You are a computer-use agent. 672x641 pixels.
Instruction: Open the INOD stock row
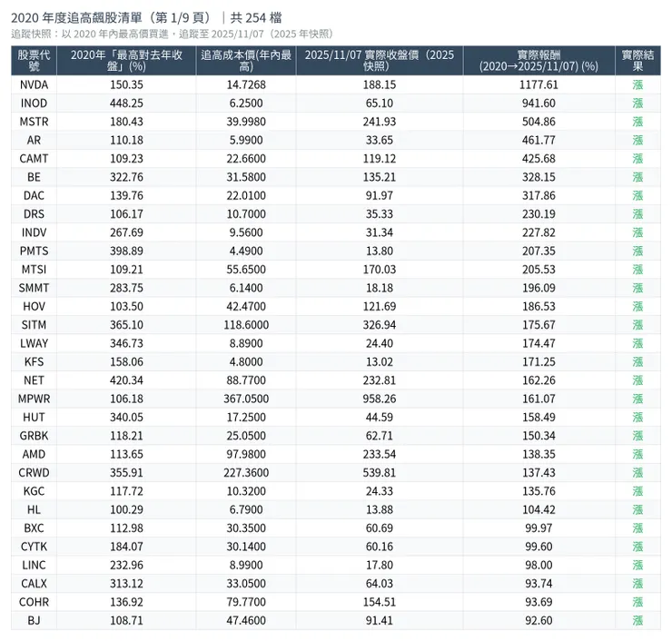point(34,104)
